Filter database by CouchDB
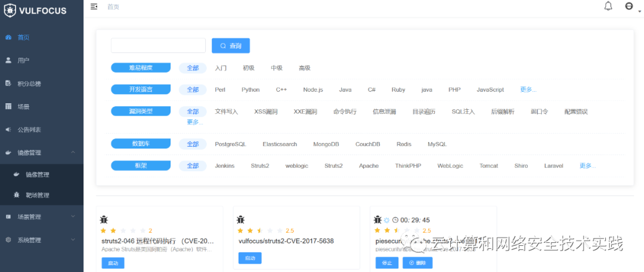Screen dimensions: 644x272 (367, 144)
